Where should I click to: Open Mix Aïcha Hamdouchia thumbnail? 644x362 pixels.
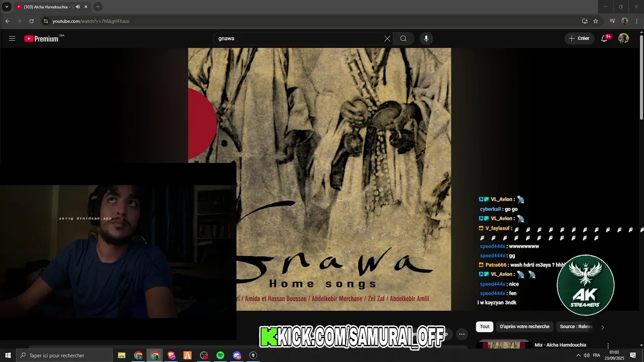point(504,345)
